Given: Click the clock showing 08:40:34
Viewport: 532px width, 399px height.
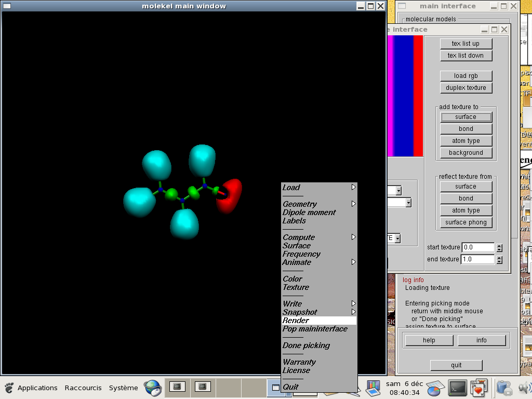Looking at the screenshot, I should pyautogui.click(x=404, y=393).
